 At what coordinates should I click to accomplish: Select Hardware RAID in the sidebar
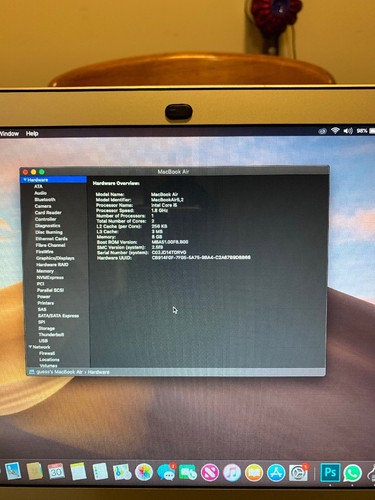(52, 265)
